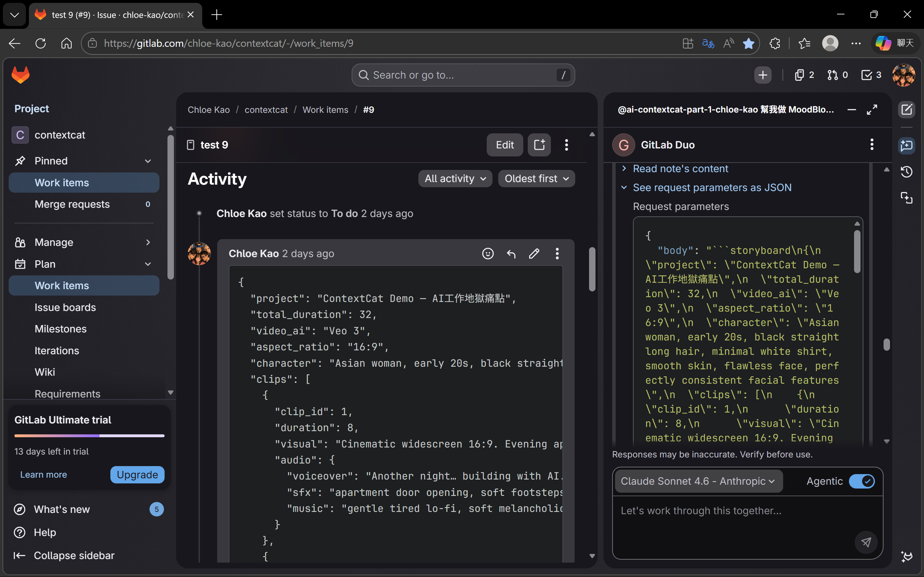Click the reply arrow icon on comment
Image resolution: width=924 pixels, height=577 pixels.
tap(511, 253)
